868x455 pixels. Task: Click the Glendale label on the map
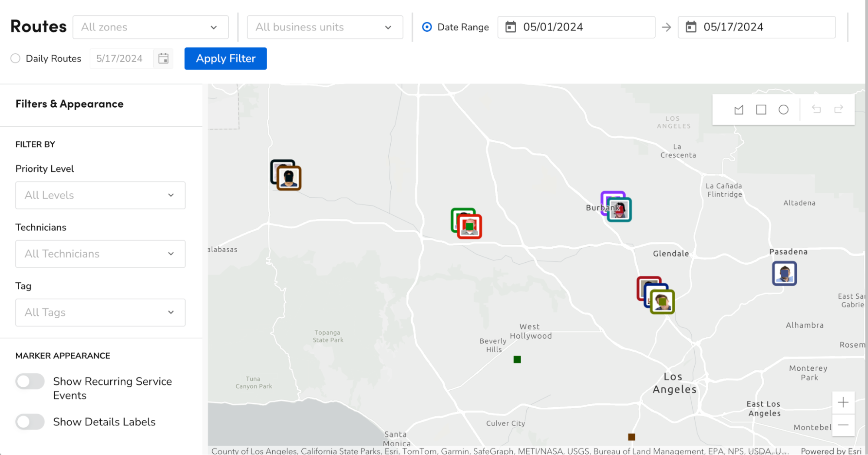(x=671, y=254)
